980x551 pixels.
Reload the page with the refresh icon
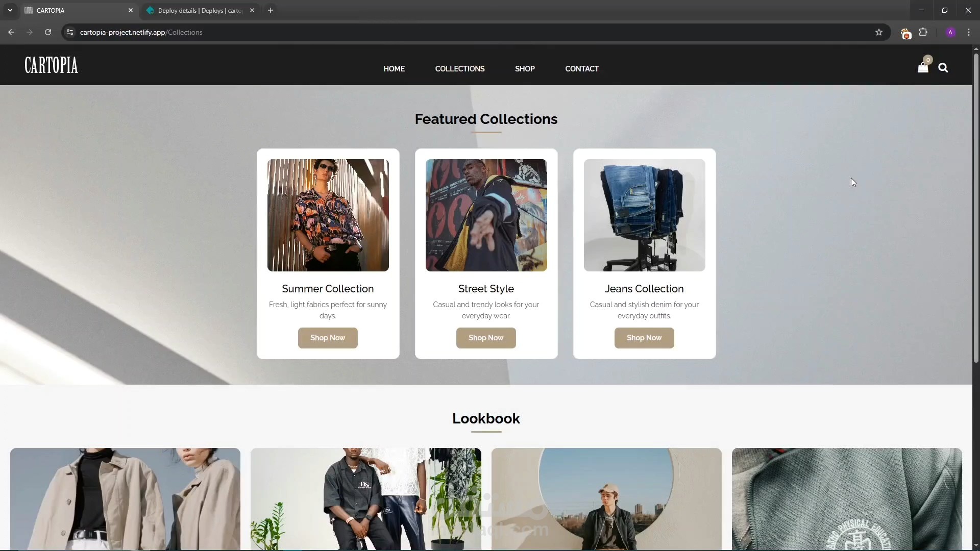tap(47, 32)
